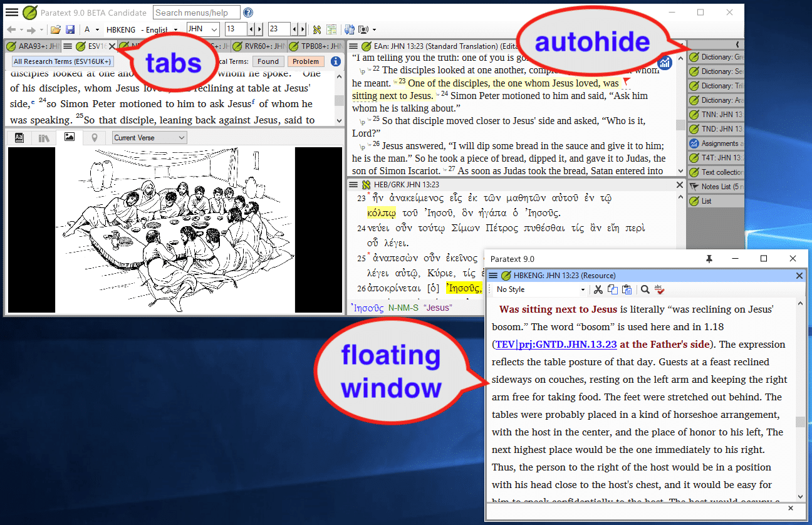Open the main hamburger menu in title bar
This screenshot has width=812, height=525.
[x=12, y=13]
